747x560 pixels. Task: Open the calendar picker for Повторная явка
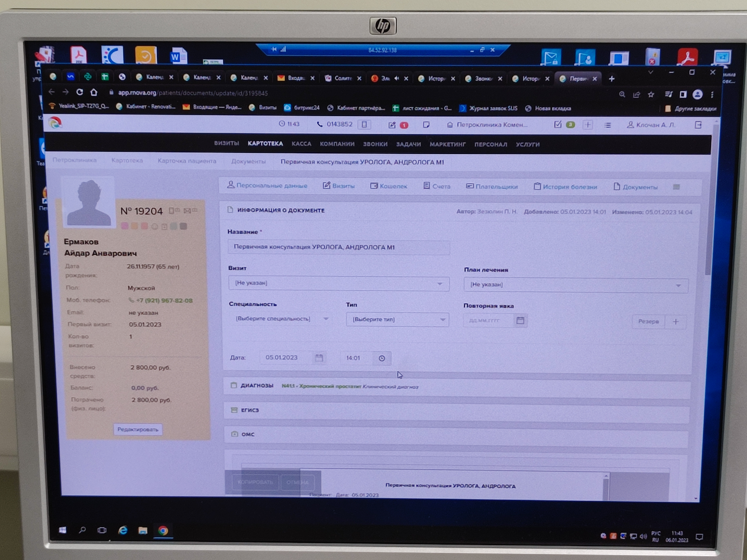520,320
